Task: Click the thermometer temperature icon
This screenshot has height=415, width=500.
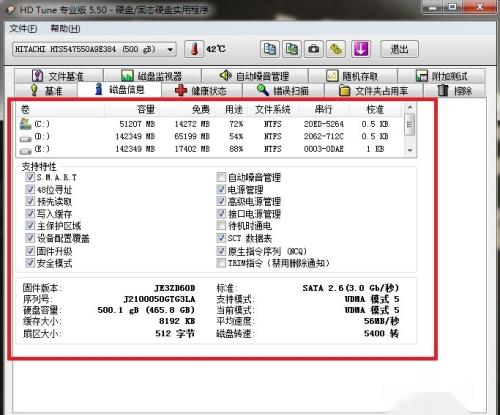Action: pos(194,49)
